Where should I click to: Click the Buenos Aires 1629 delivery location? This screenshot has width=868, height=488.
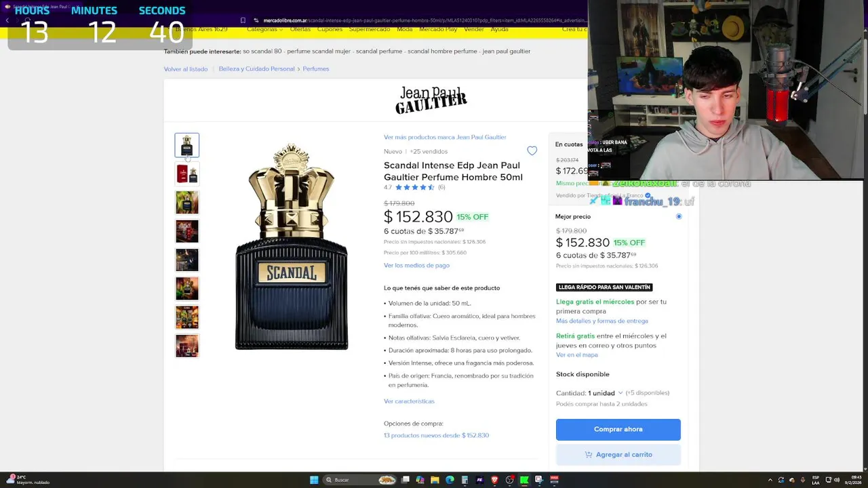click(x=201, y=30)
